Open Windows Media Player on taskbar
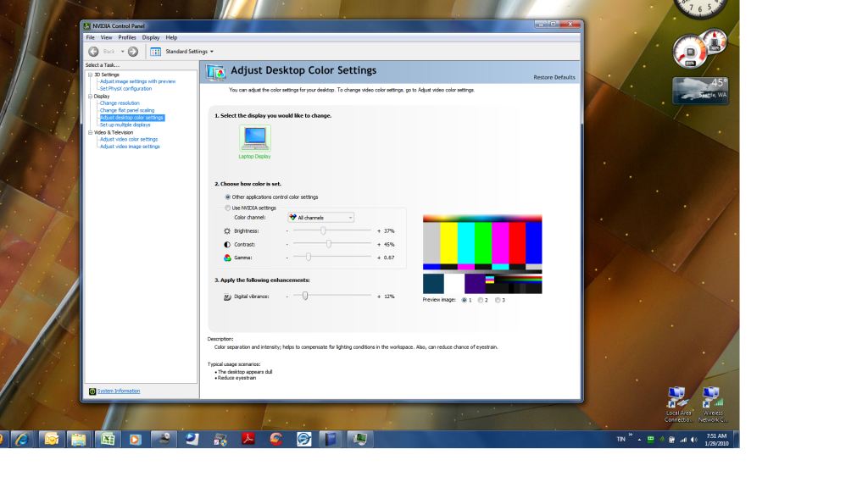This screenshot has height=488, width=868. pyautogui.click(x=135, y=440)
